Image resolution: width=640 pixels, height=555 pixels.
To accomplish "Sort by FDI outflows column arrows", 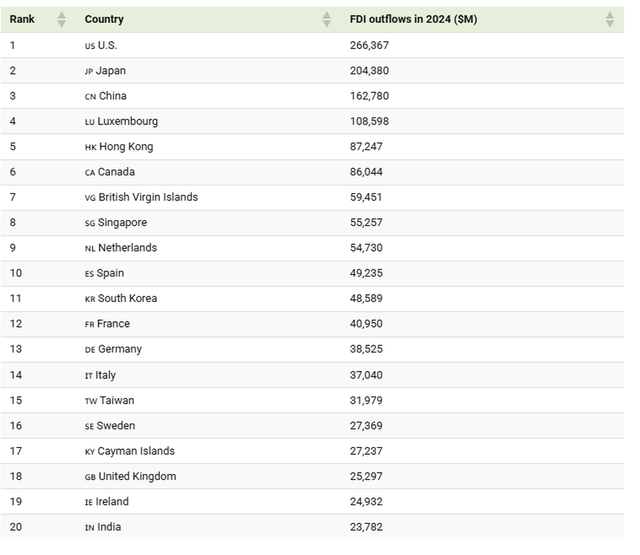I will [x=609, y=19].
